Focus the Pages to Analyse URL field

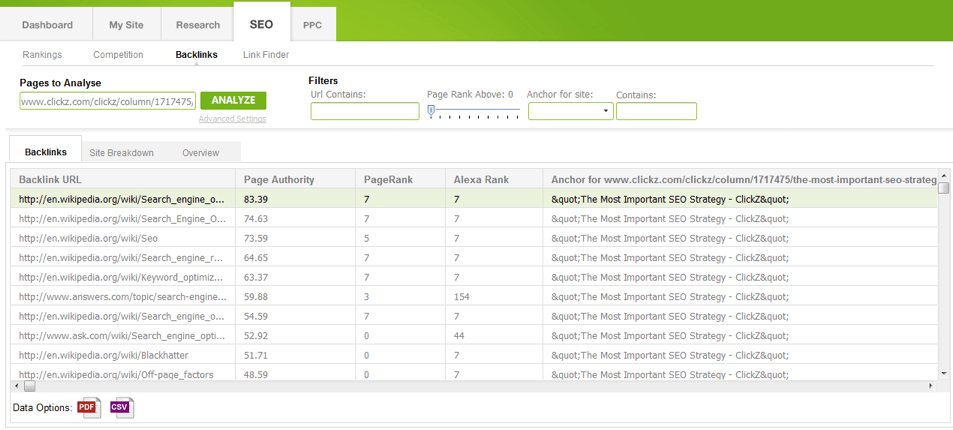pos(108,102)
